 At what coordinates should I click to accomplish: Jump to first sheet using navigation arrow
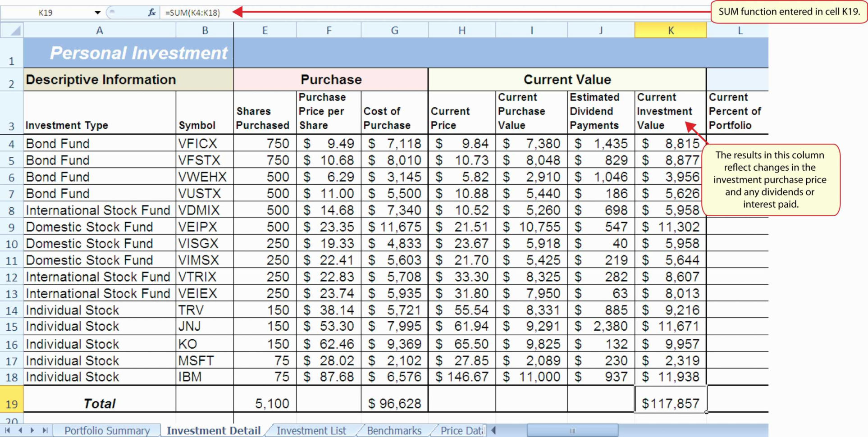[7, 431]
